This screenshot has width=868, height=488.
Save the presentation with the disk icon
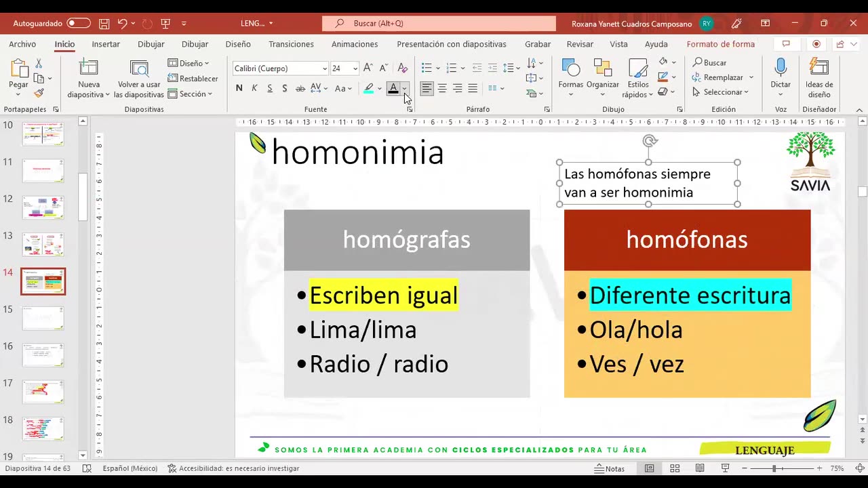[104, 23]
